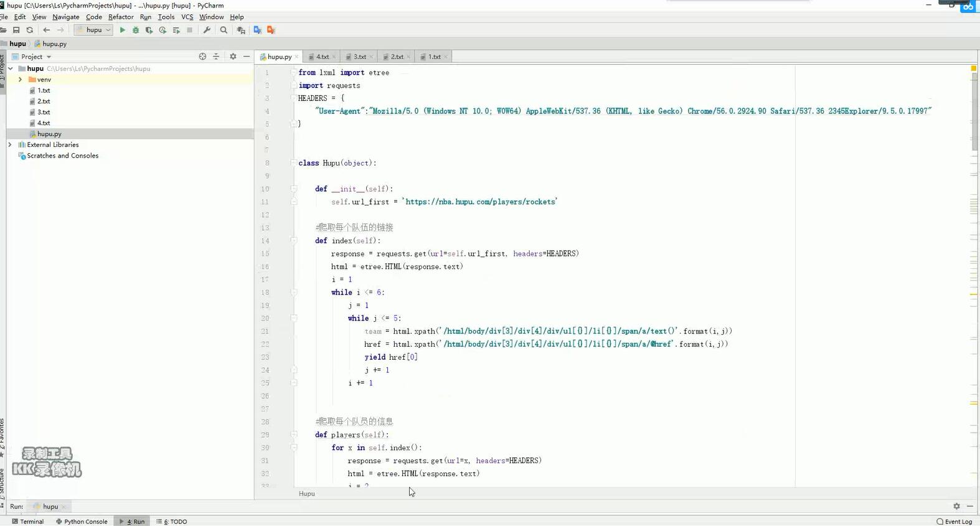Open the Refactor menu
The height and width of the screenshot is (526, 980).
click(121, 17)
